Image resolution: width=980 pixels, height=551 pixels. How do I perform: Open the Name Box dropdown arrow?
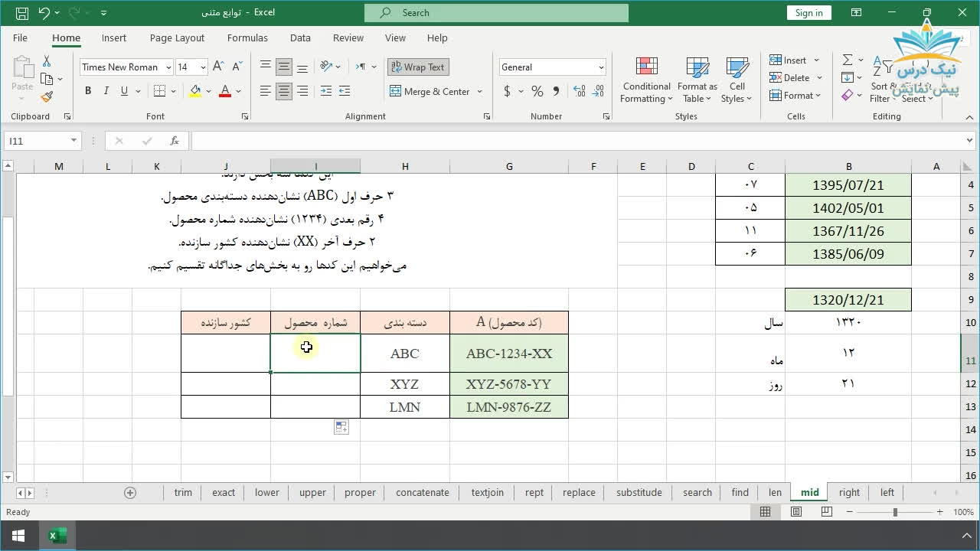[x=73, y=141]
